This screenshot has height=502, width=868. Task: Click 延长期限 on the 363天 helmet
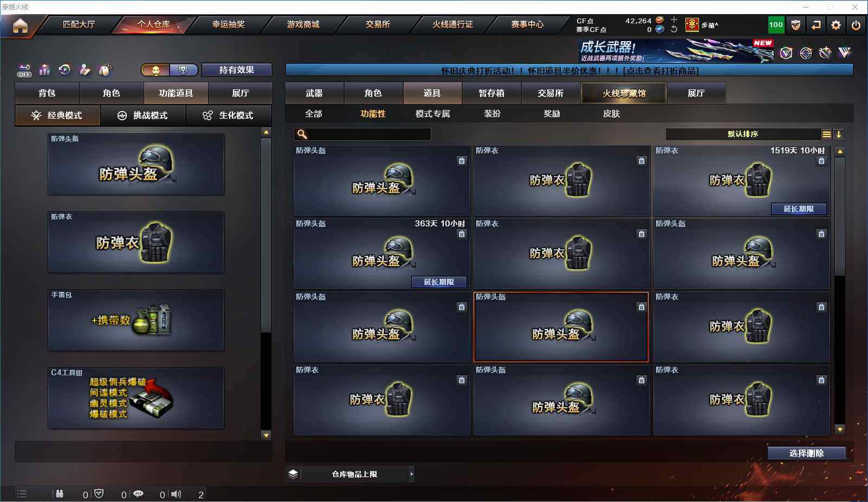click(x=439, y=282)
